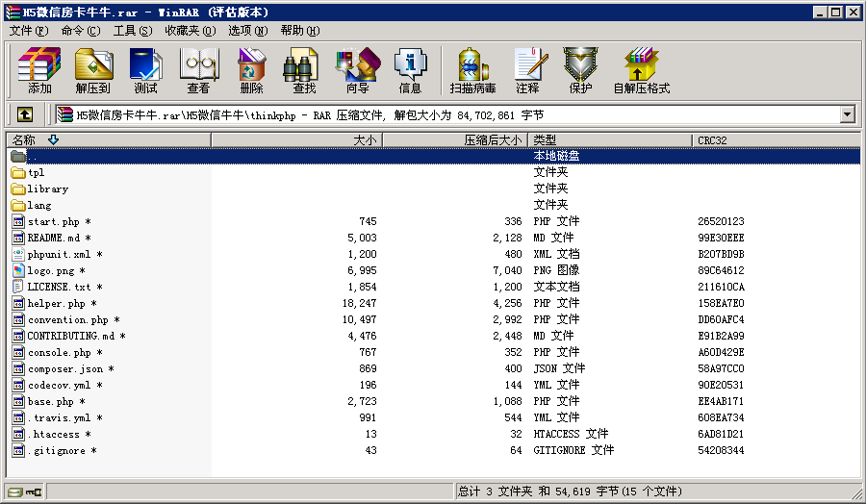Click the 添加 (Add) toolbar icon
The height and width of the screenshot is (504, 866).
coord(39,70)
